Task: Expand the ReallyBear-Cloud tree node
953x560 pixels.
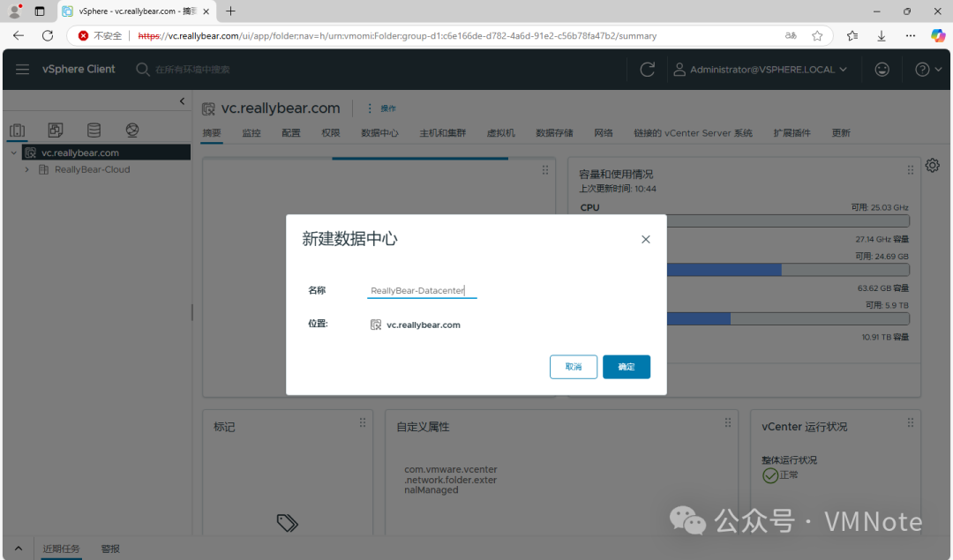Action: (26, 169)
